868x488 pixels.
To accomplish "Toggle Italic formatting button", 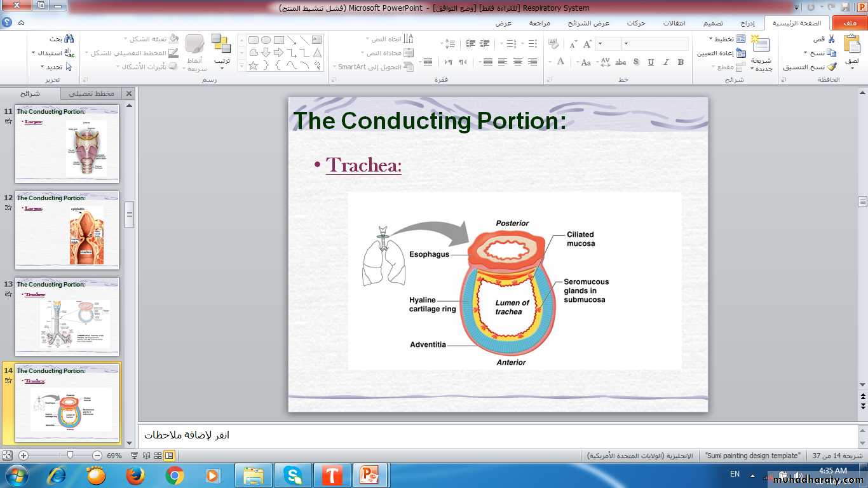I will [x=666, y=62].
